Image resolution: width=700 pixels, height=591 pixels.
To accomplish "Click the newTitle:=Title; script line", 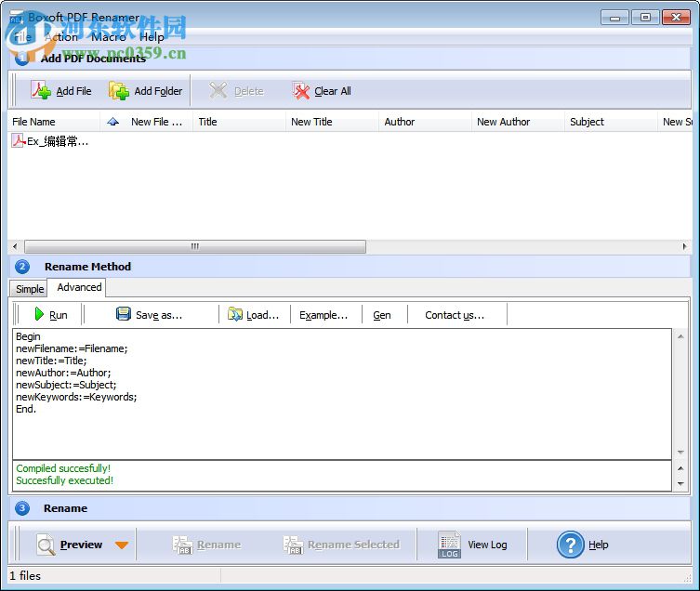I will 51,361.
